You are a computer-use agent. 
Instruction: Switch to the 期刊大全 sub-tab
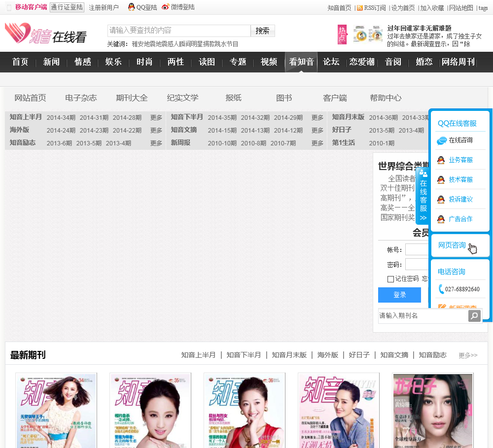pyautogui.click(x=132, y=98)
